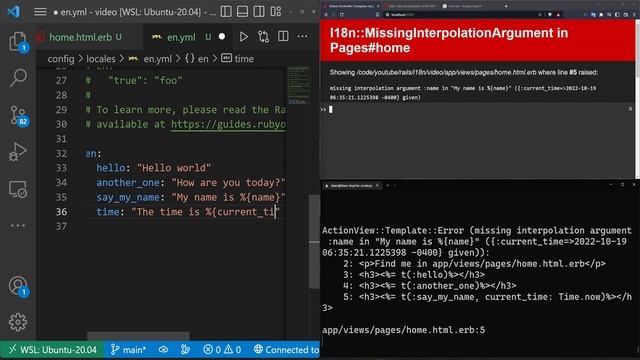640x360 pixels.
Task: Click the editor vertical scrollbar
Action: coord(314,241)
